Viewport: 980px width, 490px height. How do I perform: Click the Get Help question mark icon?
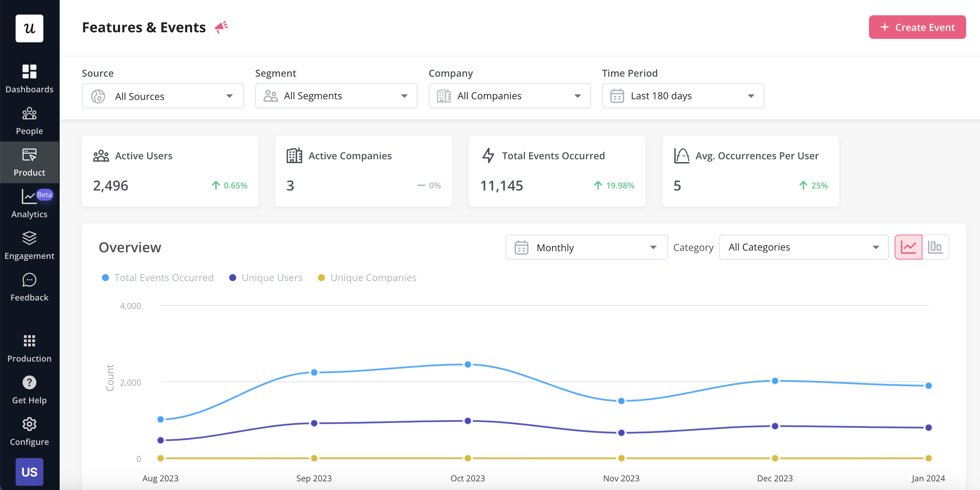pyautogui.click(x=29, y=382)
